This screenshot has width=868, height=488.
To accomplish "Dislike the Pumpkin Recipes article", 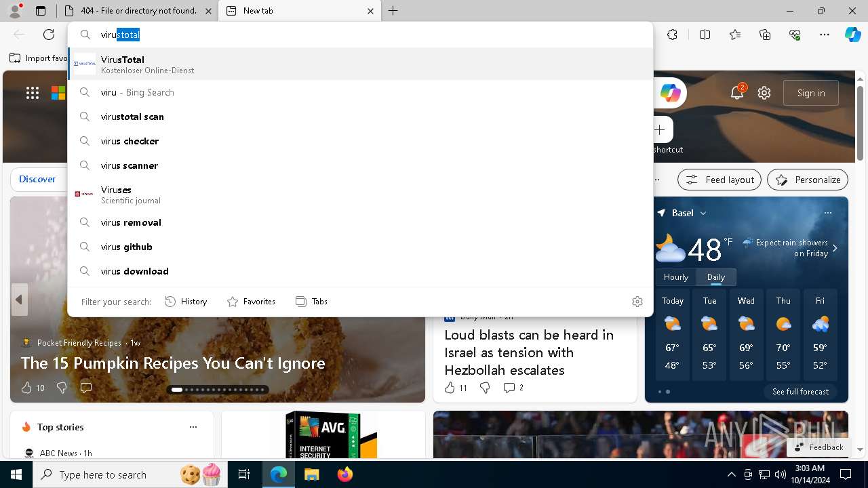I will [62, 388].
